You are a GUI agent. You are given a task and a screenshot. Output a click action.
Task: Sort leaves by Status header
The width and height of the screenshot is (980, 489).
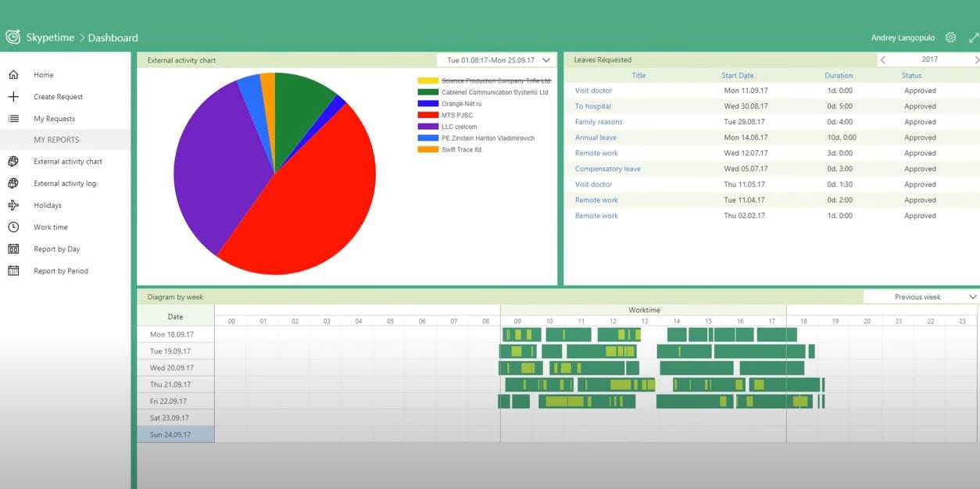[911, 76]
